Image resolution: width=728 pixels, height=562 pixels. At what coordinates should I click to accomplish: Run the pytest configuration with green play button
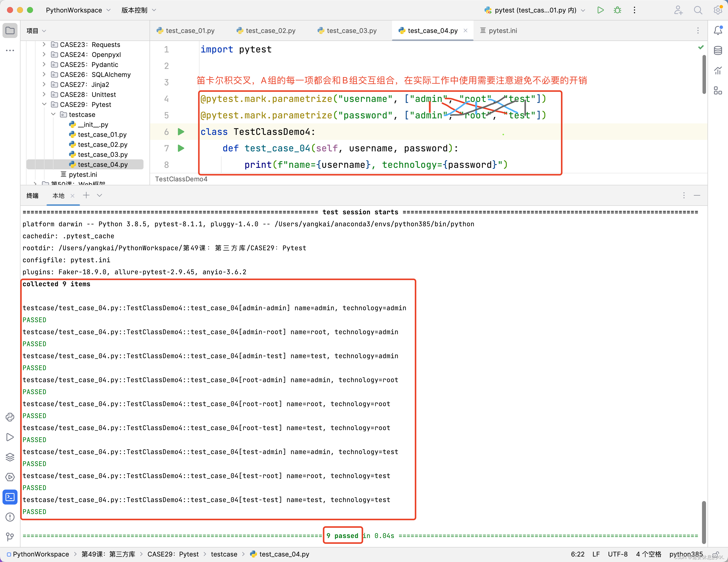[x=600, y=10]
